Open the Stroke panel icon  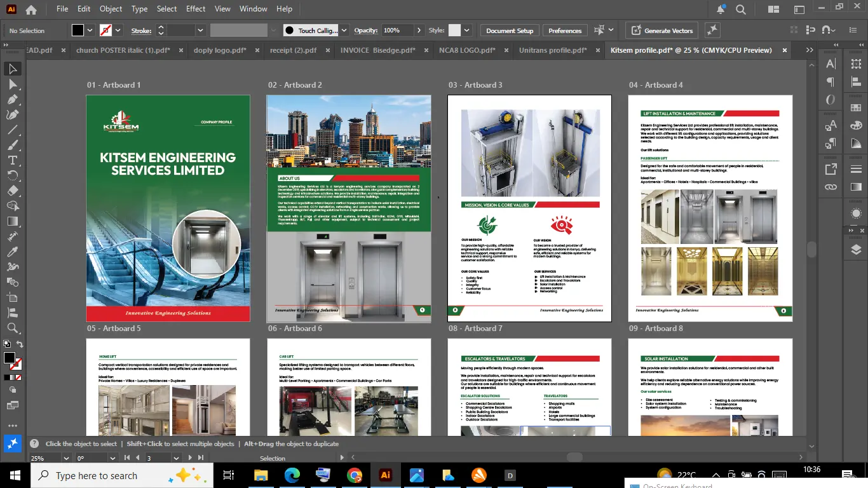[x=856, y=168]
